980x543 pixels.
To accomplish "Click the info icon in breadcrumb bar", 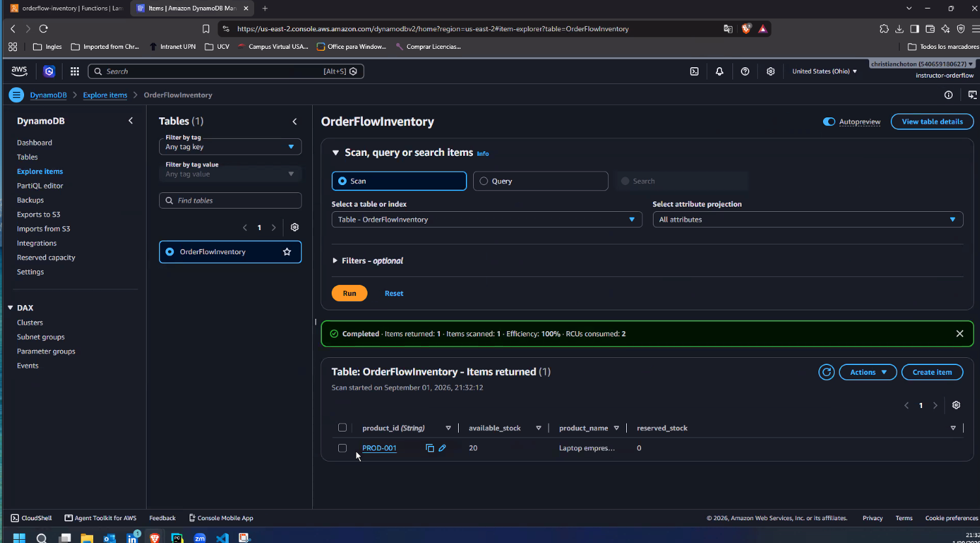I will 949,95.
